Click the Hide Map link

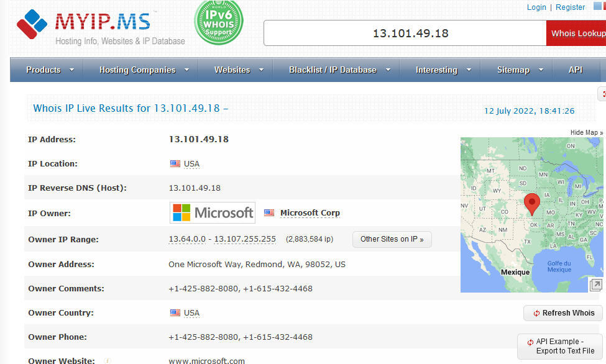pyautogui.click(x=586, y=132)
